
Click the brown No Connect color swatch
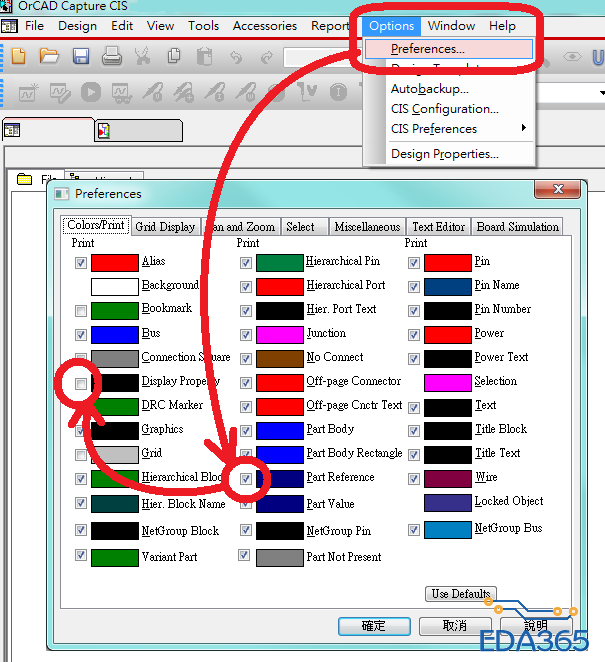pos(279,358)
